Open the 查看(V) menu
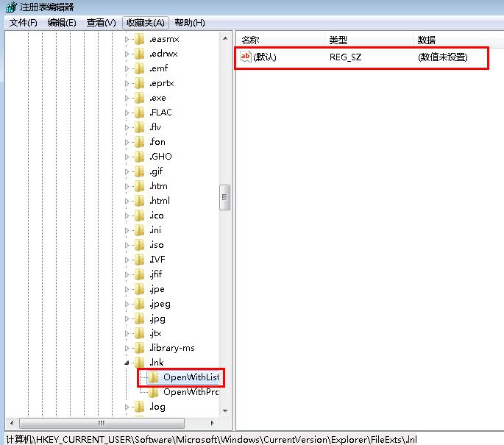Image resolution: width=504 pixels, height=445 pixels. 101,23
